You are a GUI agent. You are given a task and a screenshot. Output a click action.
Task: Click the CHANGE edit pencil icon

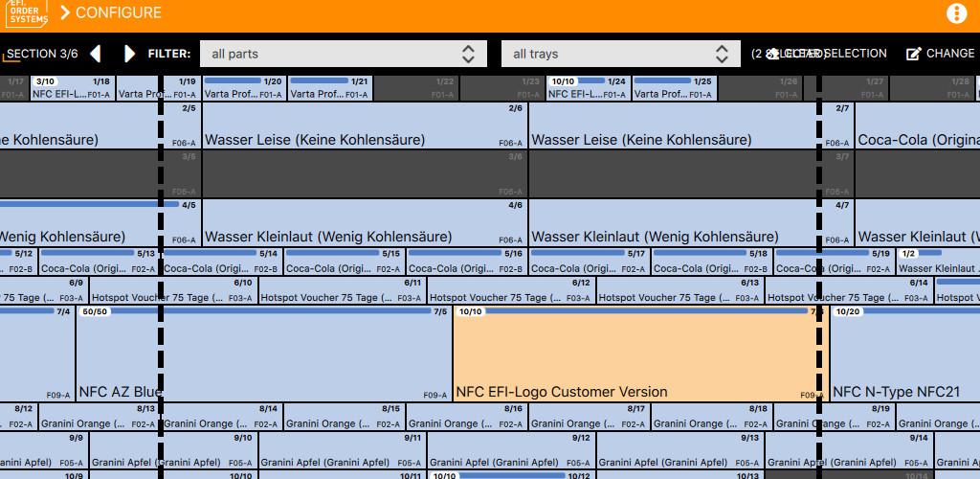point(913,54)
